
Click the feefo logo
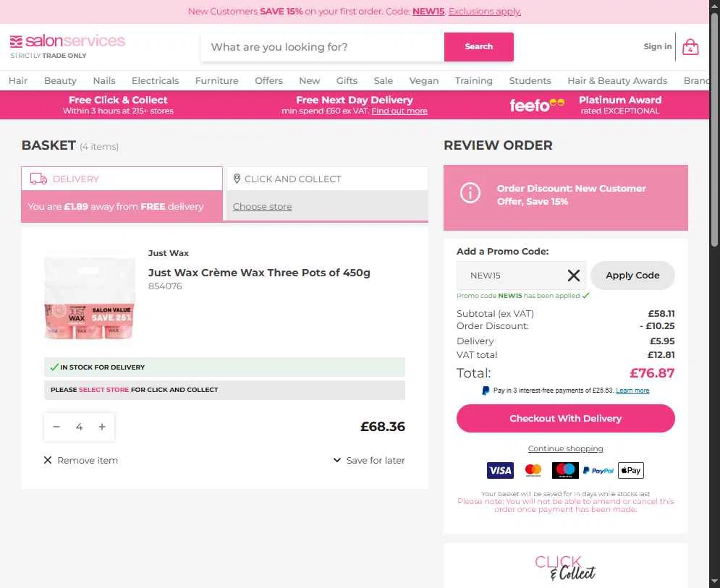click(537, 105)
